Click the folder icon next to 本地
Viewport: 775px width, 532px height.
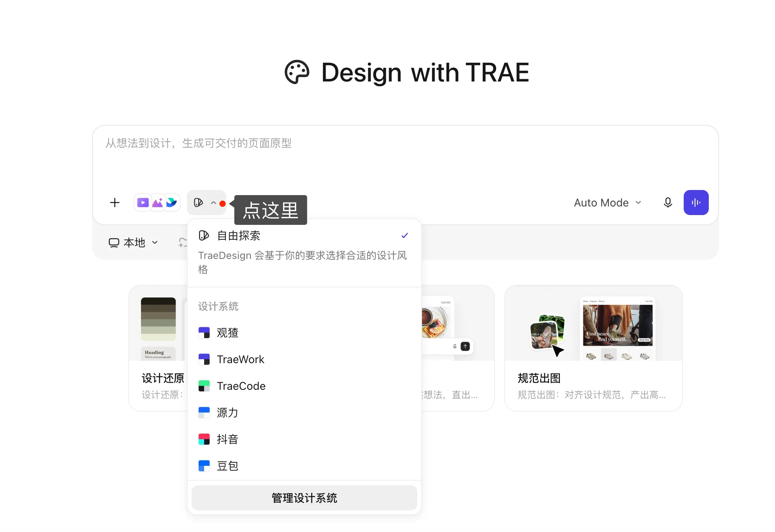[183, 243]
